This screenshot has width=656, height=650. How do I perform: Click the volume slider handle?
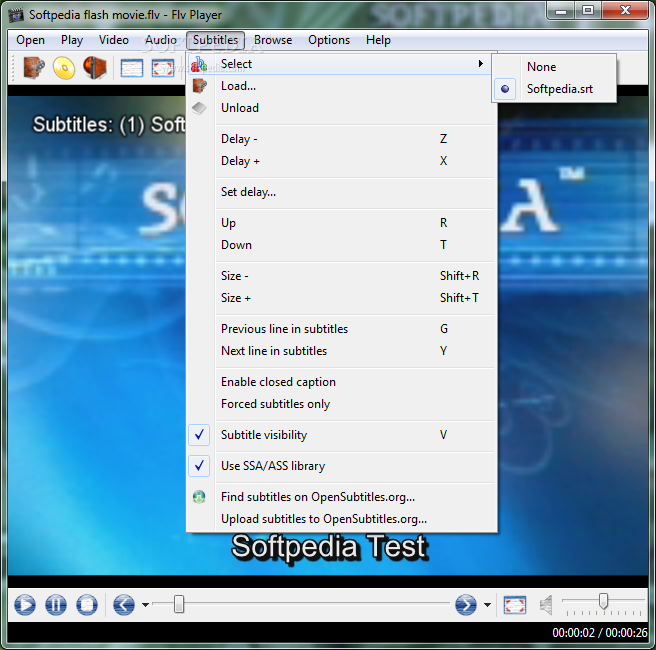603,601
